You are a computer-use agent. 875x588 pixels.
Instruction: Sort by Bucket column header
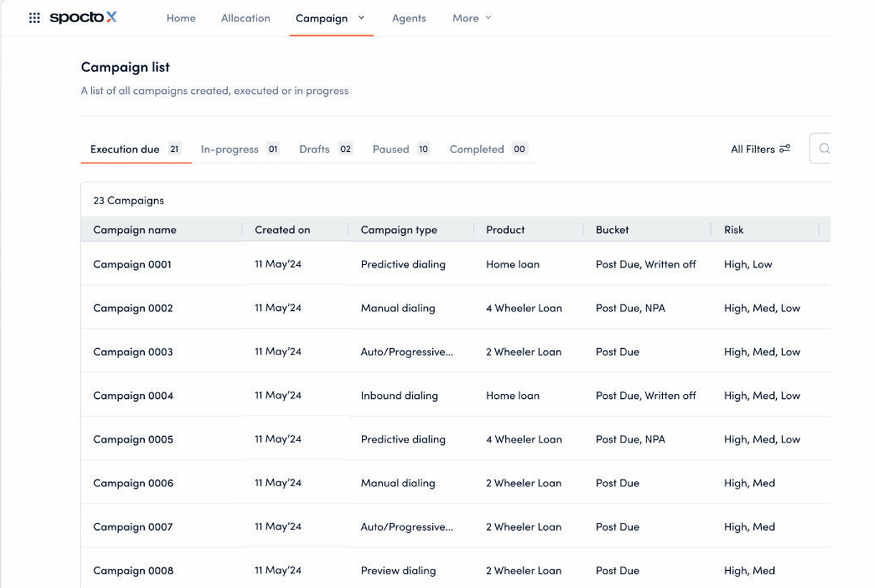point(612,230)
